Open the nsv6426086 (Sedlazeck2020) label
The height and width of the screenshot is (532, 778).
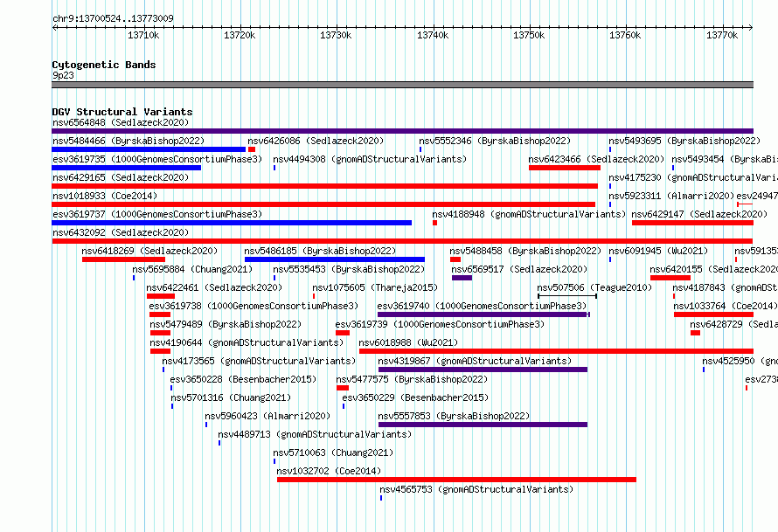[x=316, y=141]
